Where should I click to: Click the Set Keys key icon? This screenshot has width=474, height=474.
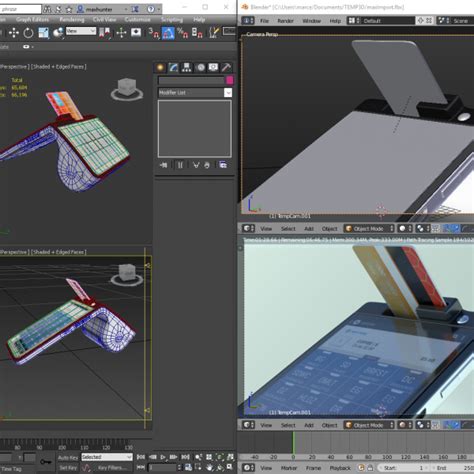click(x=46, y=462)
